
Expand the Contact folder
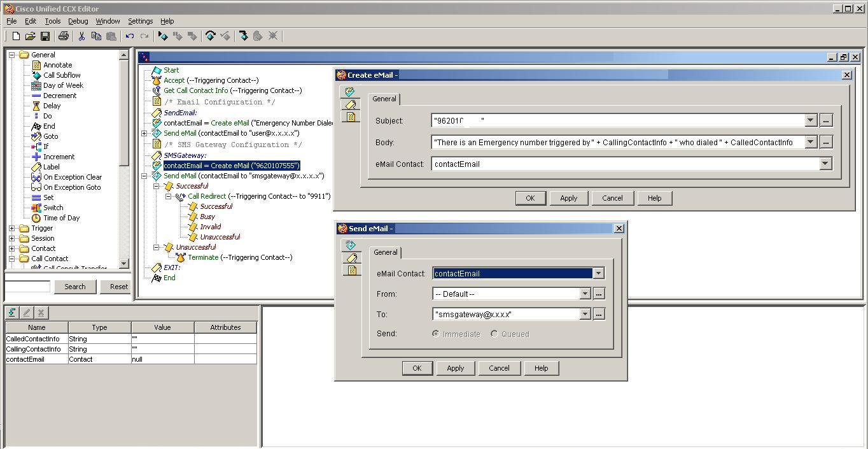pos(11,248)
